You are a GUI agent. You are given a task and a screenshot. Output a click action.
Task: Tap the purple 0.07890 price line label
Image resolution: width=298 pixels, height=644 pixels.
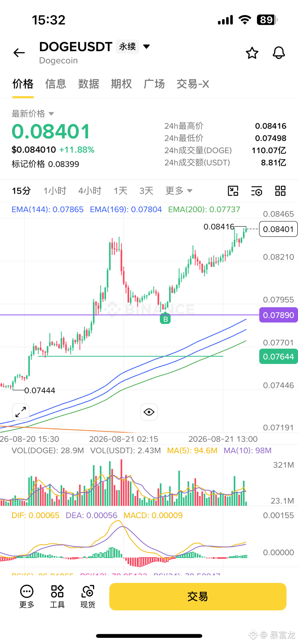coord(278,315)
